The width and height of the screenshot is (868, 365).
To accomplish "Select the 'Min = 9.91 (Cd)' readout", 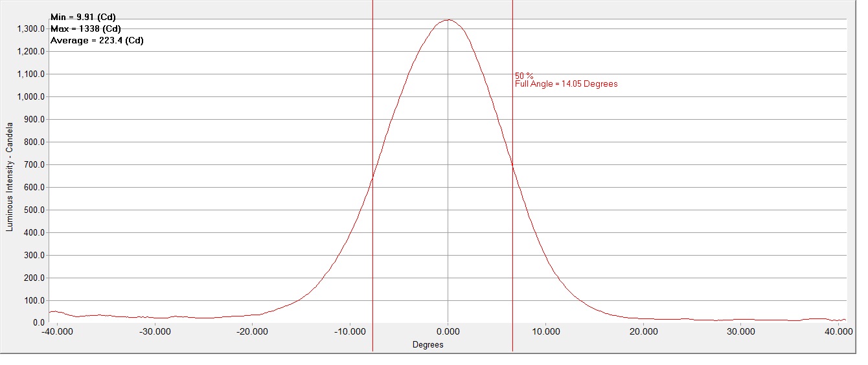I will (x=83, y=17).
